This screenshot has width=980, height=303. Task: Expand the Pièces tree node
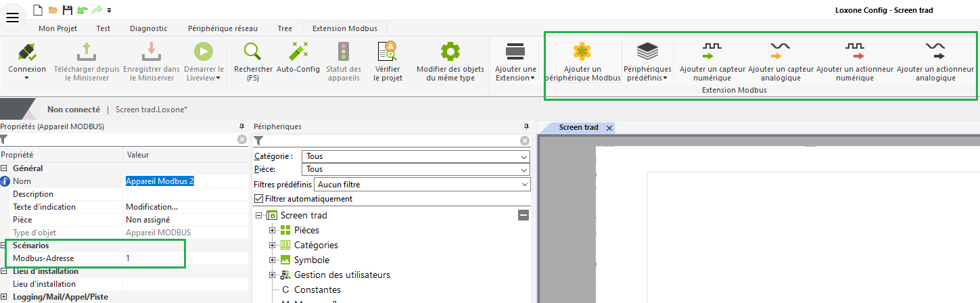coord(273,231)
